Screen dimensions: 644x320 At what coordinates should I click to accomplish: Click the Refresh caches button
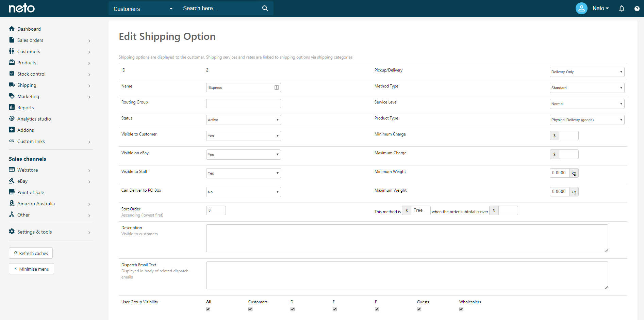[x=31, y=253]
